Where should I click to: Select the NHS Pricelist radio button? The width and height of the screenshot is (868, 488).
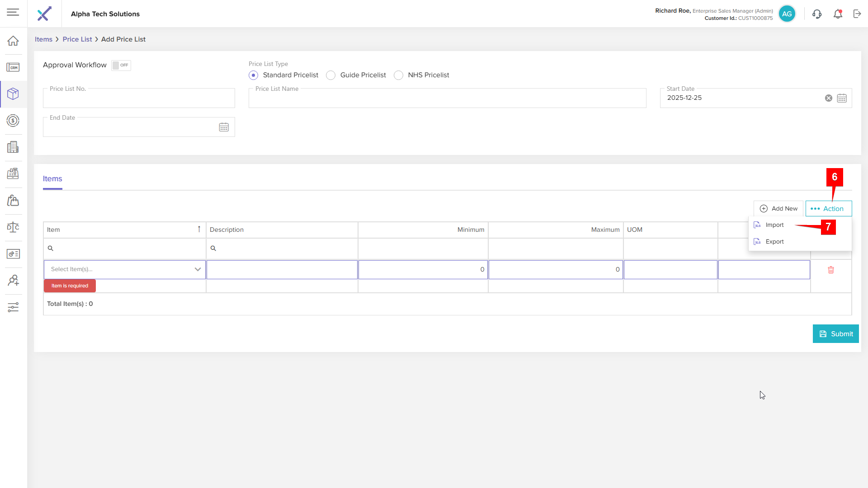(x=398, y=75)
